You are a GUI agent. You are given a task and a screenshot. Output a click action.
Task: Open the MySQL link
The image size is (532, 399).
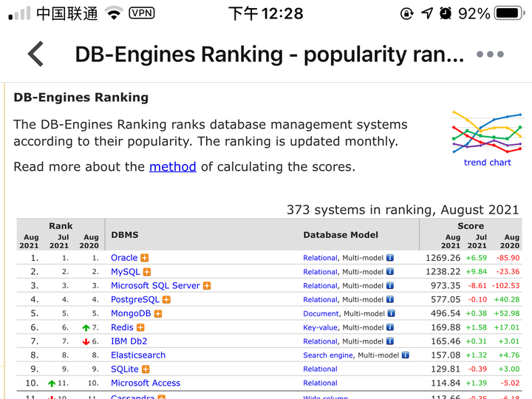tap(125, 272)
